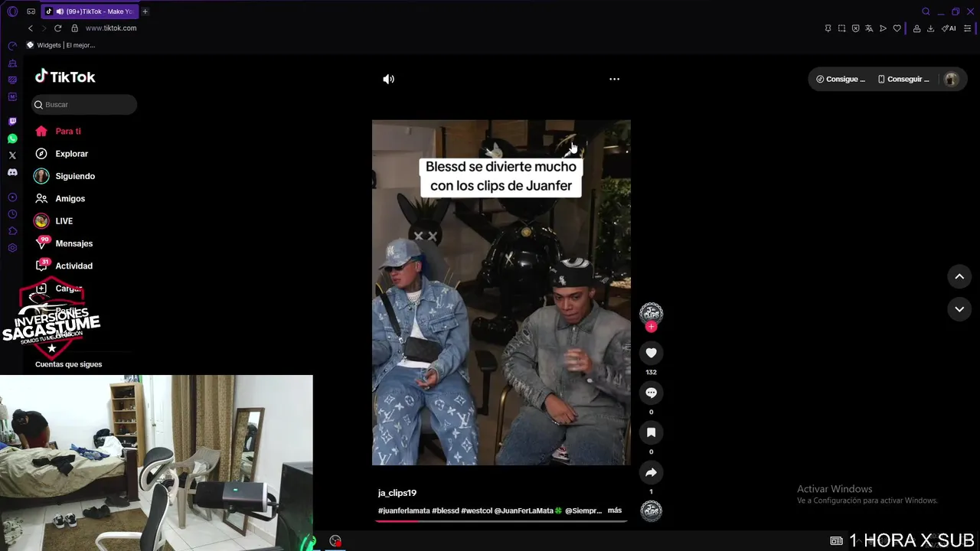
Task: Open WhatsApp panel in browser sidebar
Action: click(12, 139)
